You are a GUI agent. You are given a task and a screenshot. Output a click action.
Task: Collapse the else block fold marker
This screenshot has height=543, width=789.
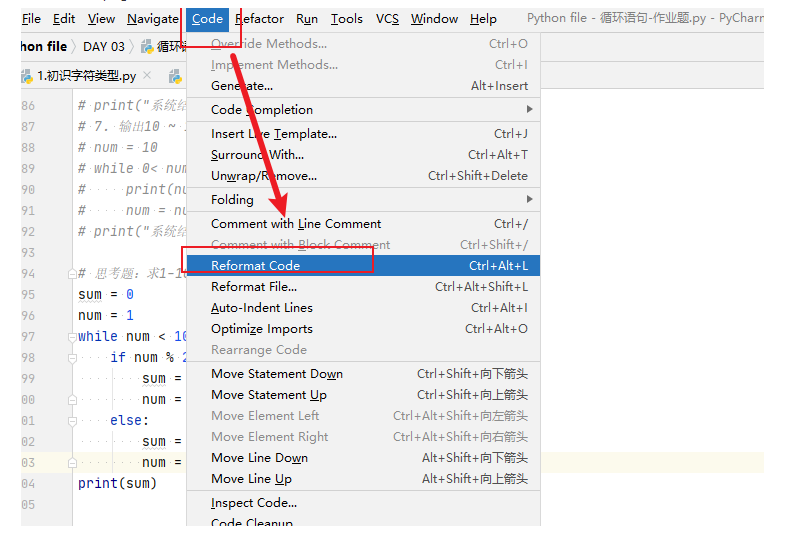tap(72, 421)
